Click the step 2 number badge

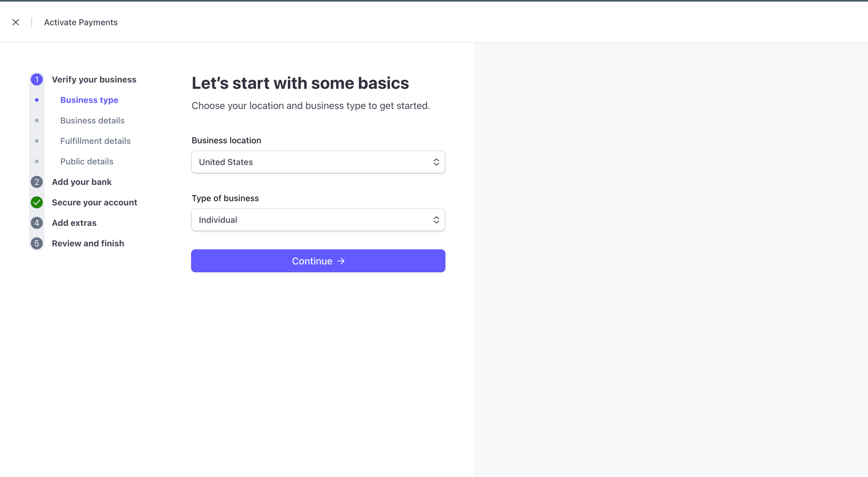pyautogui.click(x=37, y=182)
